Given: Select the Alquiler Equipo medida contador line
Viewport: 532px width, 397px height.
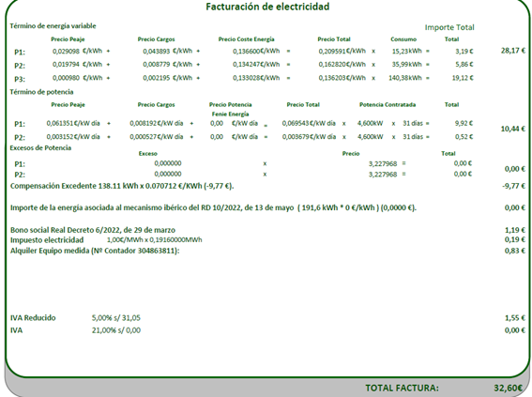Looking at the screenshot, I should (95, 252).
